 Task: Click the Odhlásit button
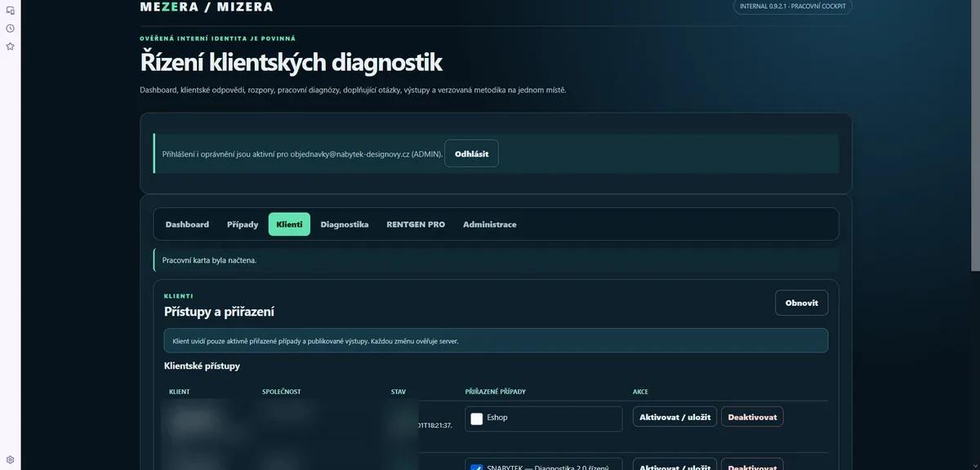pyautogui.click(x=471, y=153)
